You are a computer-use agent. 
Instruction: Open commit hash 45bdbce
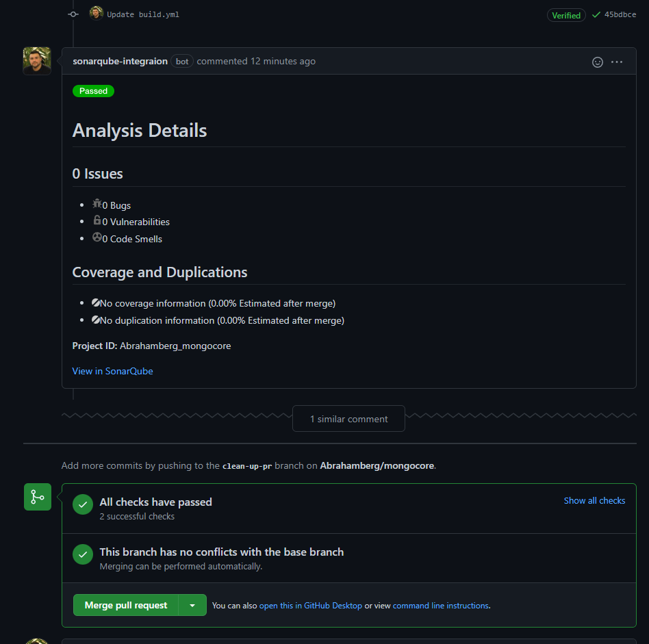coord(620,14)
